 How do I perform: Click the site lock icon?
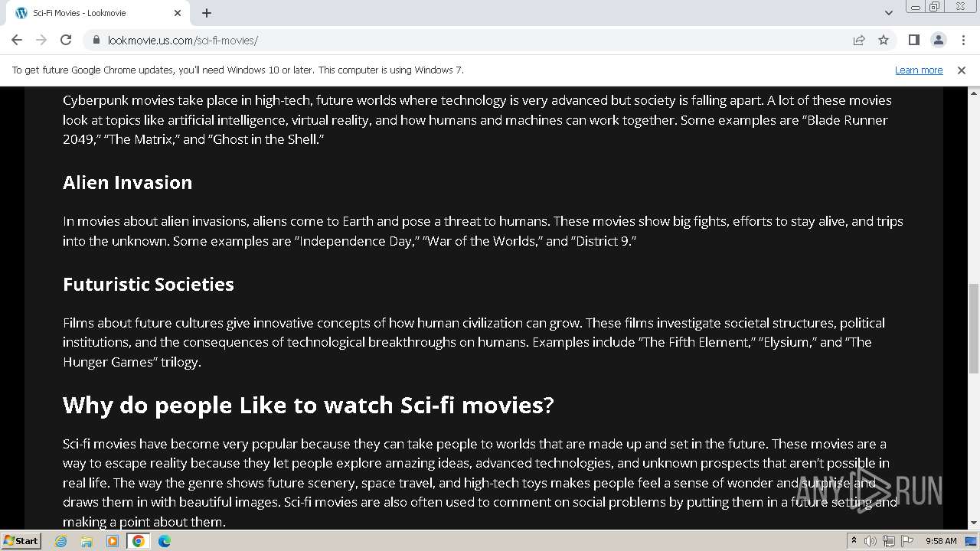[96, 40]
